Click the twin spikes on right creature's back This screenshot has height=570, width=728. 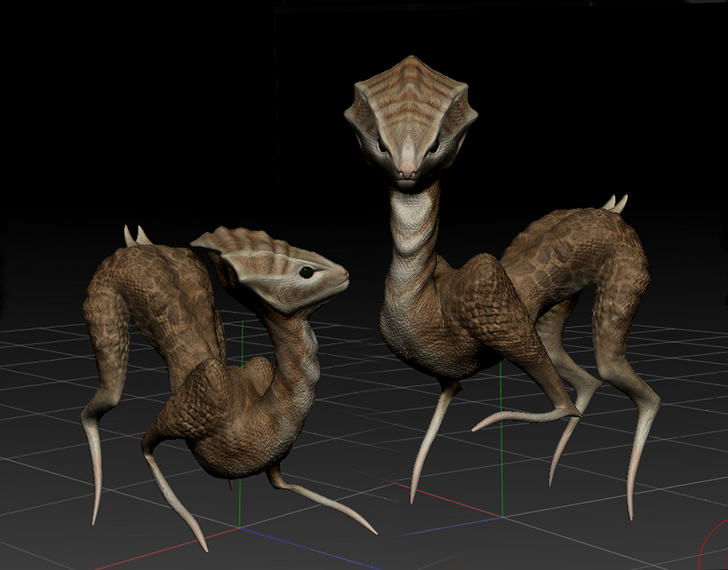[615, 204]
